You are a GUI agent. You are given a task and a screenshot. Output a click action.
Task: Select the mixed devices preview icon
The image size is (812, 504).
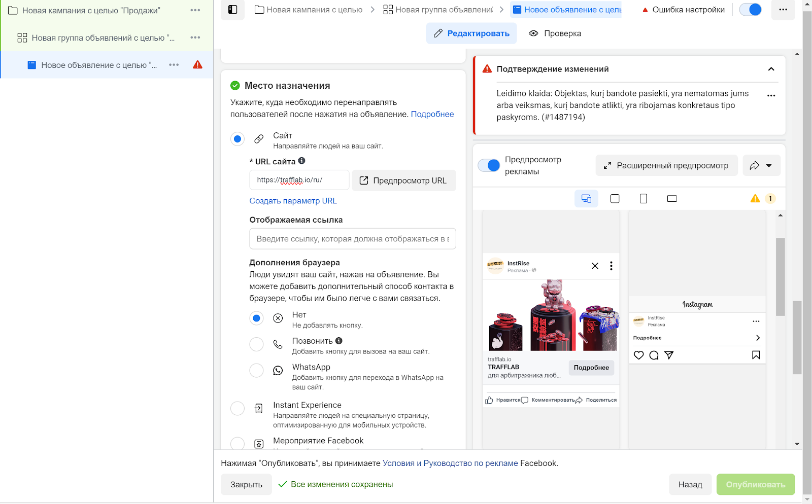[x=586, y=199]
